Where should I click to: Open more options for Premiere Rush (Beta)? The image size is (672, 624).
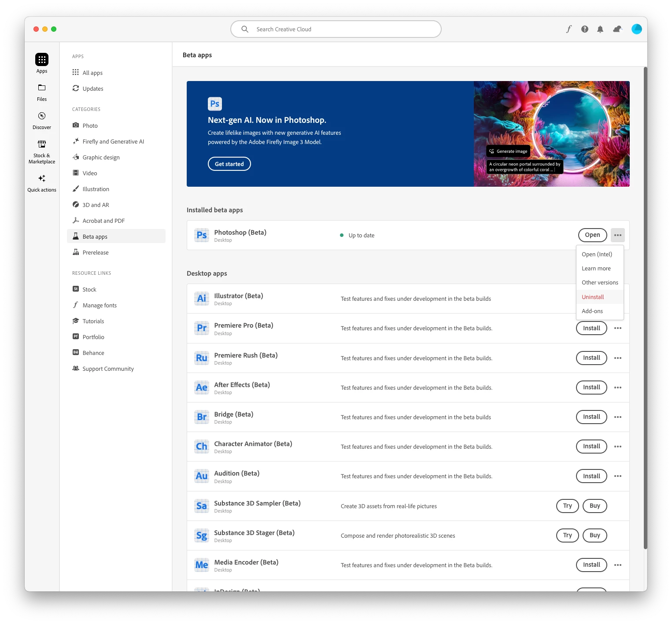pos(618,358)
